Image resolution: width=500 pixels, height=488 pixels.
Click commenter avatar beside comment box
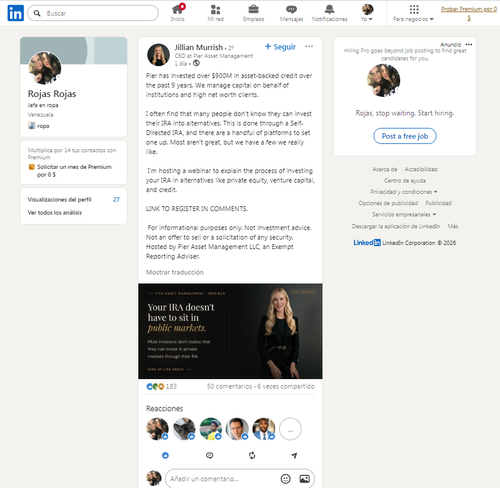click(x=154, y=478)
